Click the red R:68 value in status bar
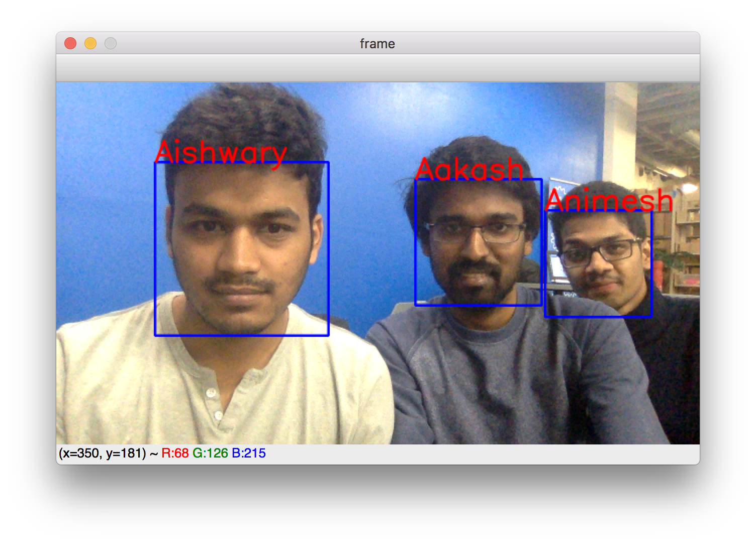Screen dimensions: 756x545 coord(175,453)
